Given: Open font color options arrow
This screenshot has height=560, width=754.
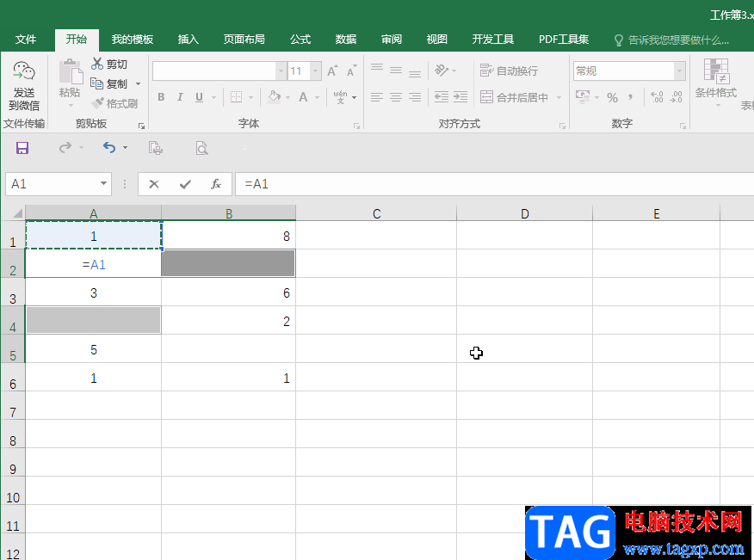Looking at the screenshot, I should point(317,97).
